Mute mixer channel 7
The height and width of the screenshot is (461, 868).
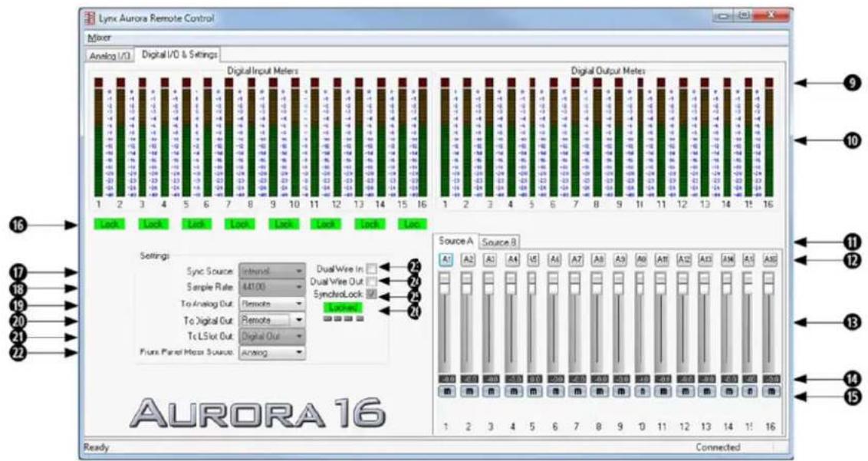tap(577, 392)
